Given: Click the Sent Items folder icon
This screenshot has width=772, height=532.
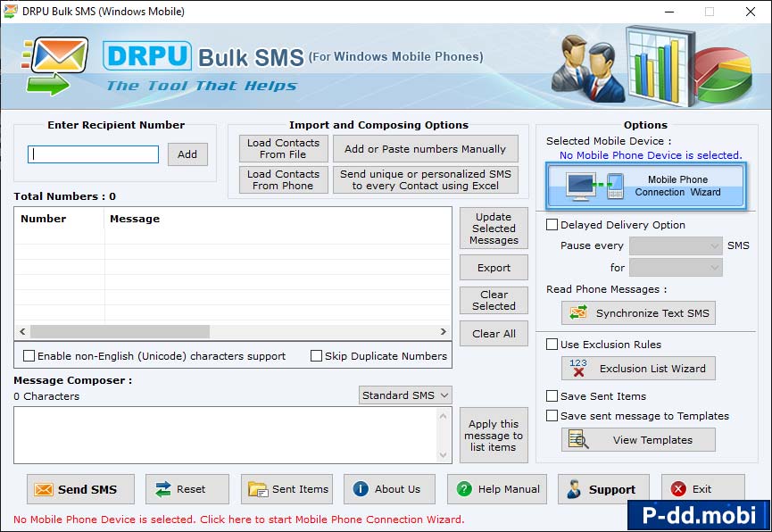Looking at the screenshot, I should [x=258, y=489].
